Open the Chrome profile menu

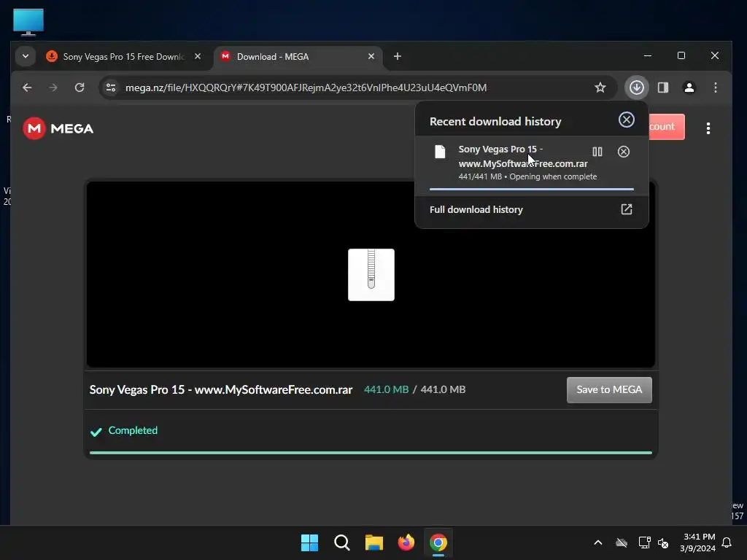(689, 87)
